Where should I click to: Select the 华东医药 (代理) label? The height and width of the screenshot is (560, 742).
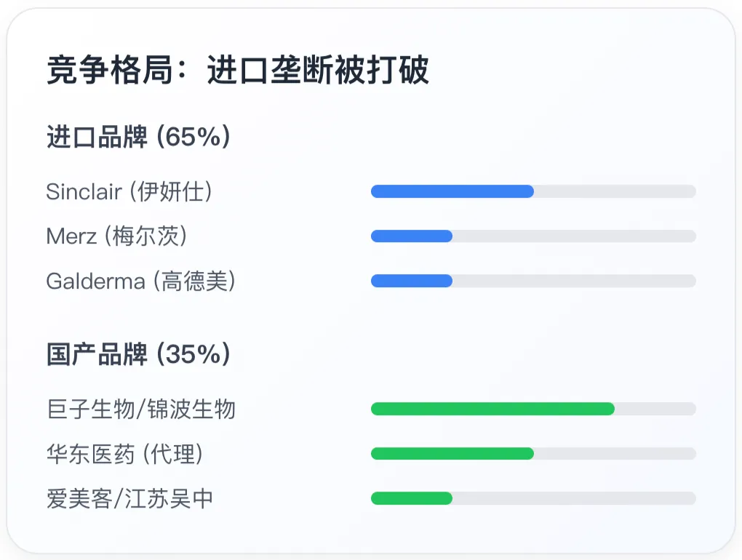click(124, 454)
